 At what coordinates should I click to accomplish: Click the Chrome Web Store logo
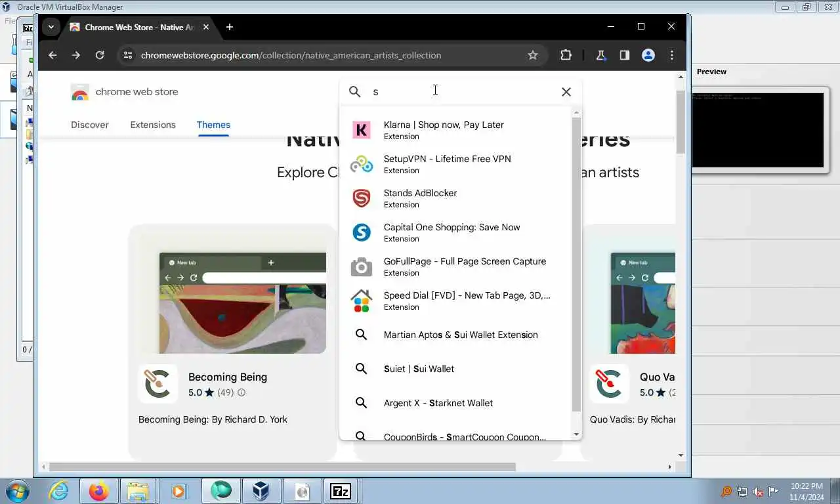coord(125,92)
